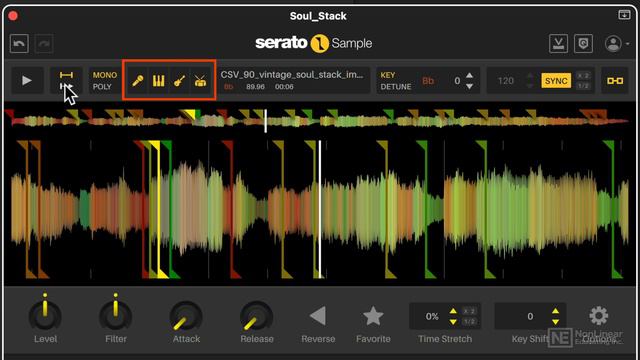
Task: Open the download arrow icon in header
Action: tap(558, 43)
